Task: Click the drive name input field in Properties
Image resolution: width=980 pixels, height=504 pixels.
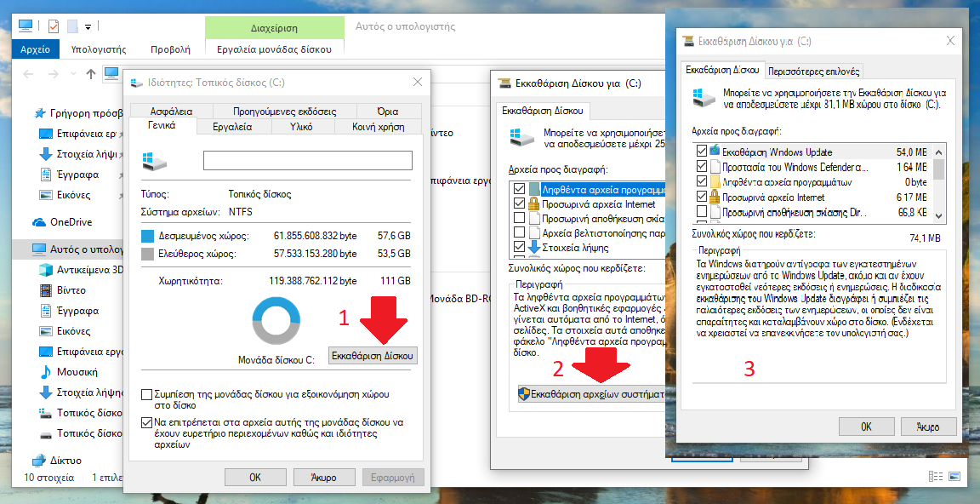Action: pos(307,161)
